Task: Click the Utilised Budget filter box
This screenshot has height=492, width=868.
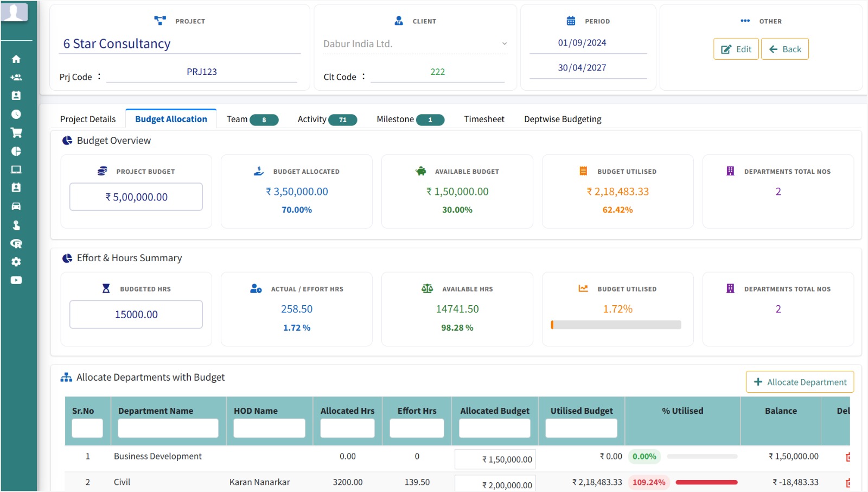Action: coord(582,428)
